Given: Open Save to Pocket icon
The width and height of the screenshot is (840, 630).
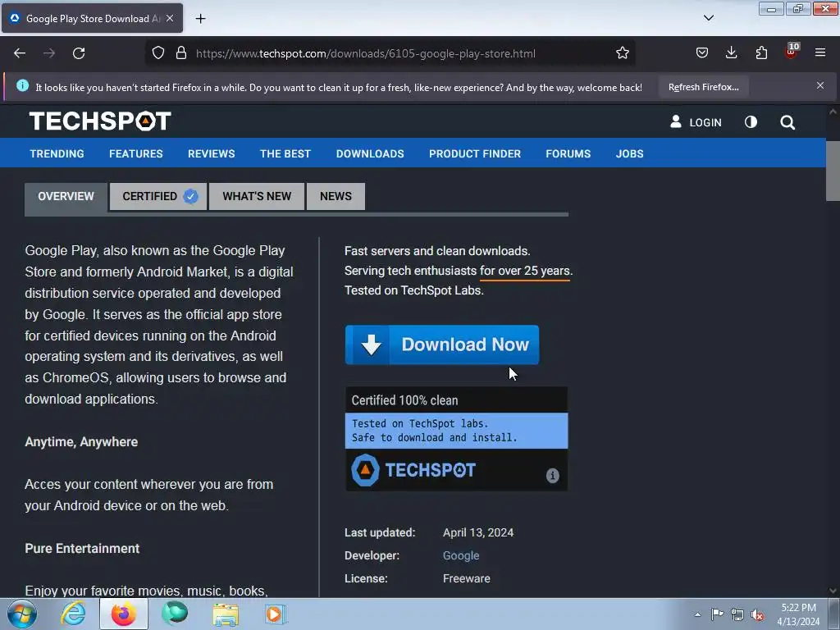Looking at the screenshot, I should [702, 53].
